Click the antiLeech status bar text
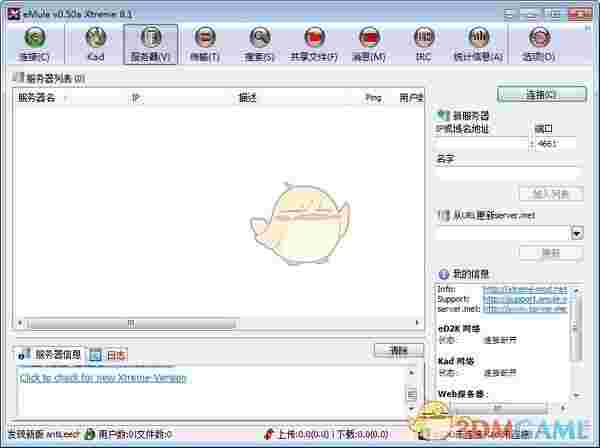Viewport: 600px width, 448px height. (44, 435)
